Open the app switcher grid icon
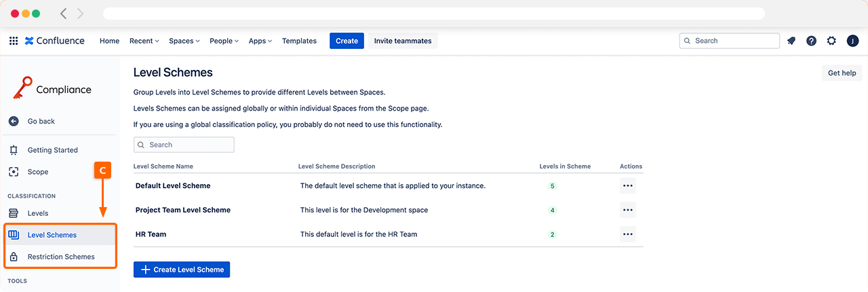The image size is (868, 292). [14, 41]
